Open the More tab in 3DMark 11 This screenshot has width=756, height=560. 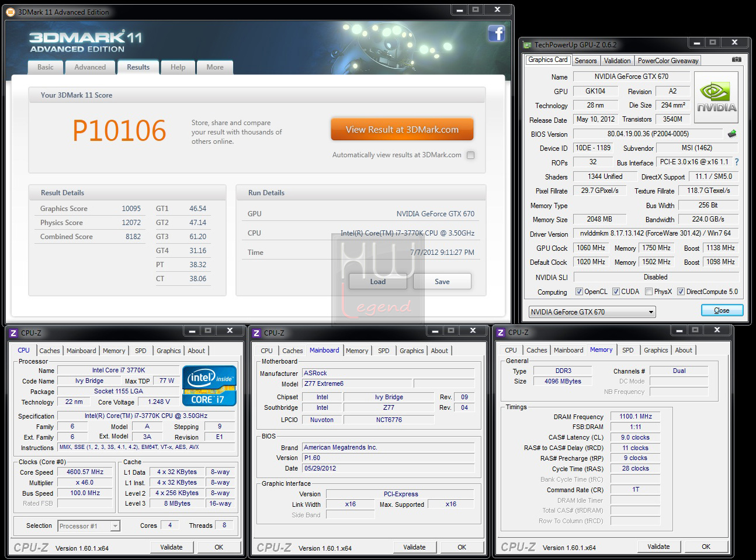[215, 67]
